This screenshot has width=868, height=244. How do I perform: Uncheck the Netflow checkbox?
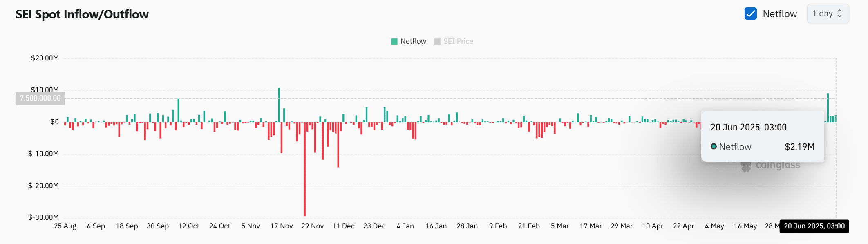pyautogui.click(x=750, y=14)
